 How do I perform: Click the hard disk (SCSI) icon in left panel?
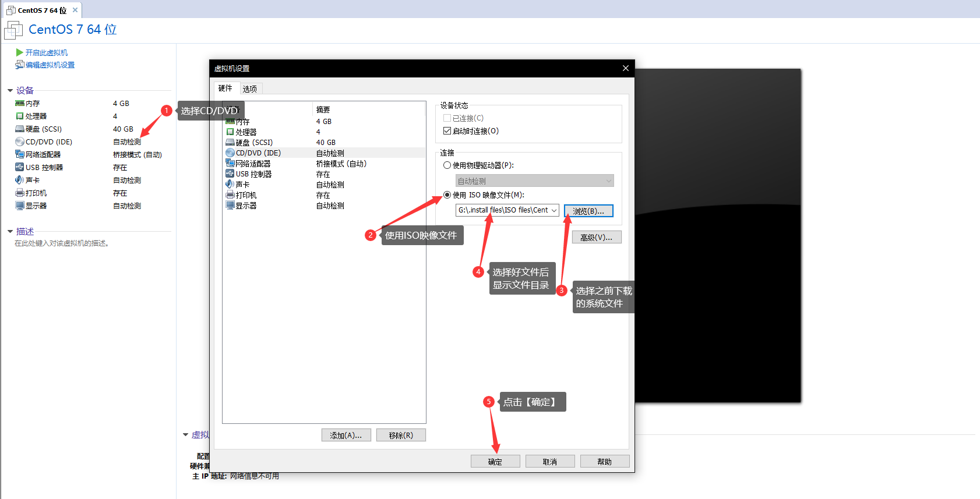pyautogui.click(x=20, y=129)
